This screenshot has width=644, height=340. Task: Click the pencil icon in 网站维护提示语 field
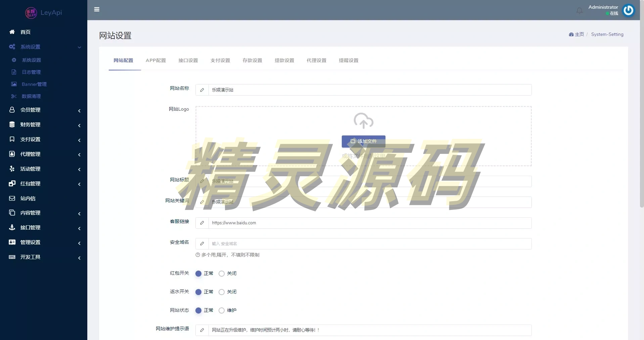(202, 330)
